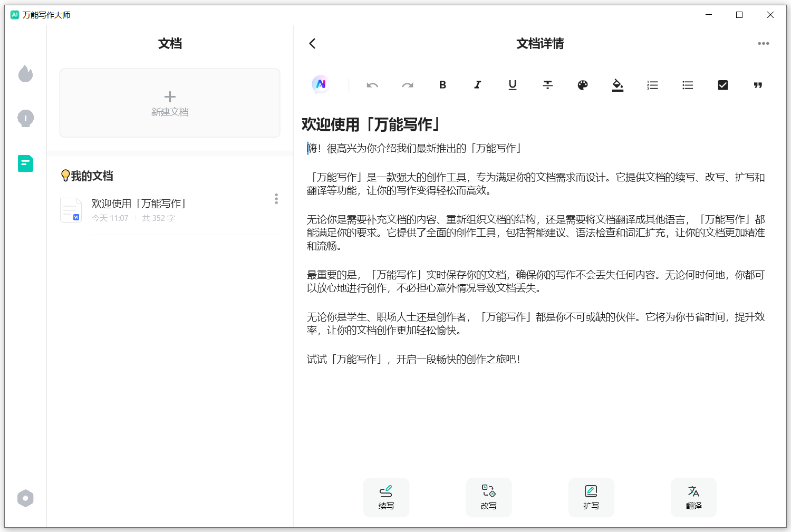The height and width of the screenshot is (532, 791).
Task: Toggle underline formatting
Action: [x=513, y=85]
